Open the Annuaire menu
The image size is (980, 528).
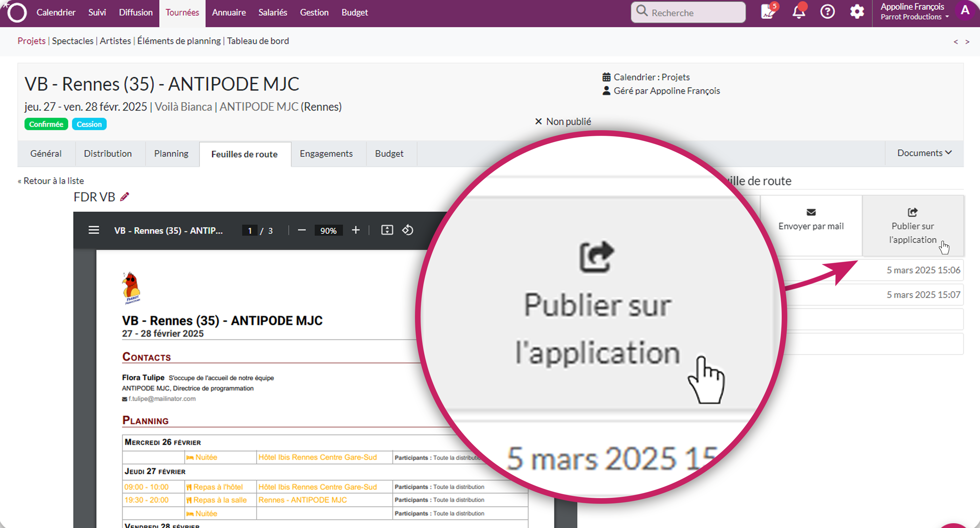pos(229,12)
